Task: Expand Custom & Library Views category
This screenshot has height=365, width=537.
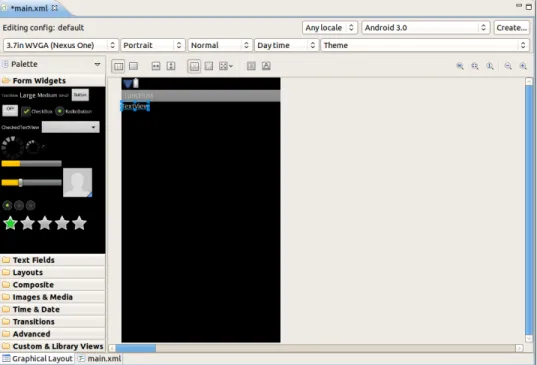Action: 52,347
